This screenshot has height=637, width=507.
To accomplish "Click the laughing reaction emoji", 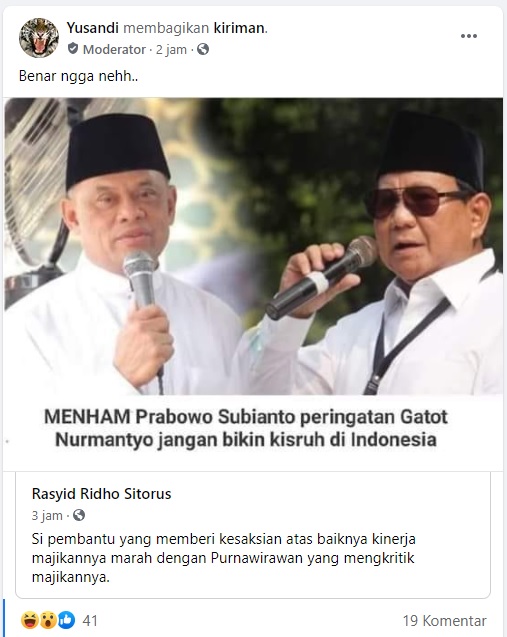I will click(x=29, y=620).
